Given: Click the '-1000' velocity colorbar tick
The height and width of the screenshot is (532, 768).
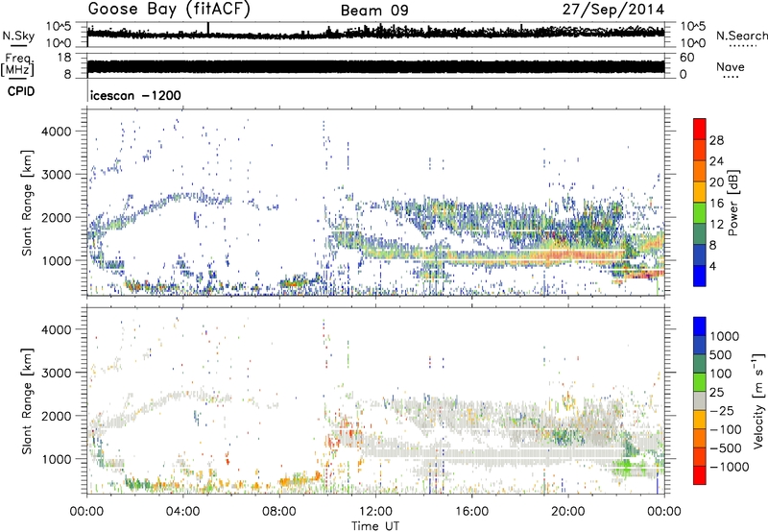Looking at the screenshot, I should point(730,467).
